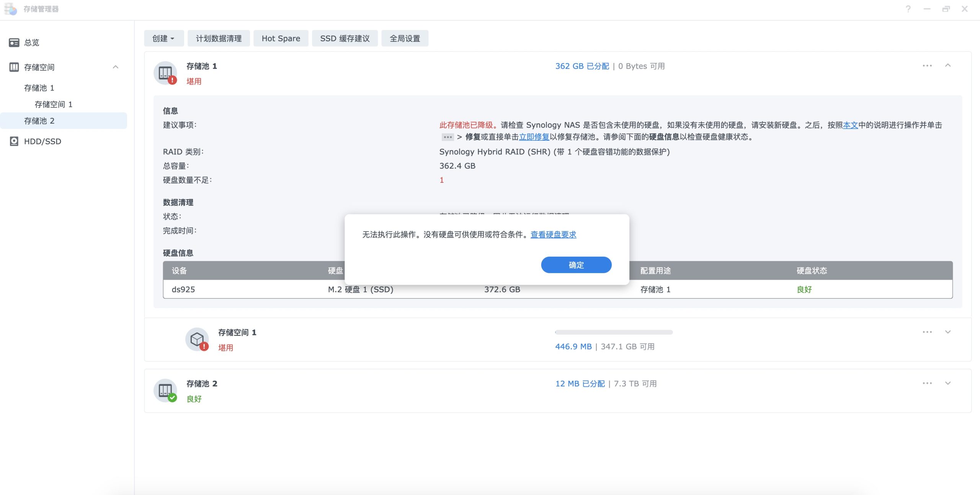This screenshot has height=495, width=980.
Task: Click the Synology Hybrid RAID (SHR) type value
Action: 554,152
